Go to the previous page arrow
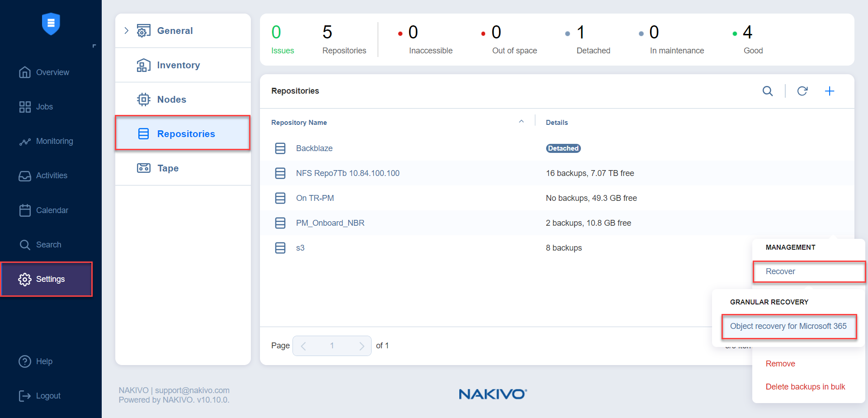The height and width of the screenshot is (418, 868). 303,346
